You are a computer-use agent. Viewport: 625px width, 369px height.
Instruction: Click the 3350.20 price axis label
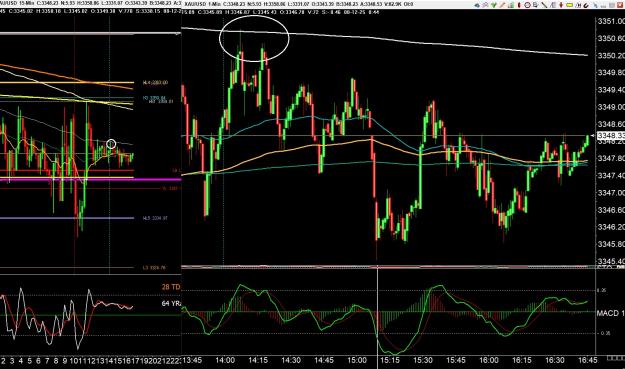coord(611,55)
